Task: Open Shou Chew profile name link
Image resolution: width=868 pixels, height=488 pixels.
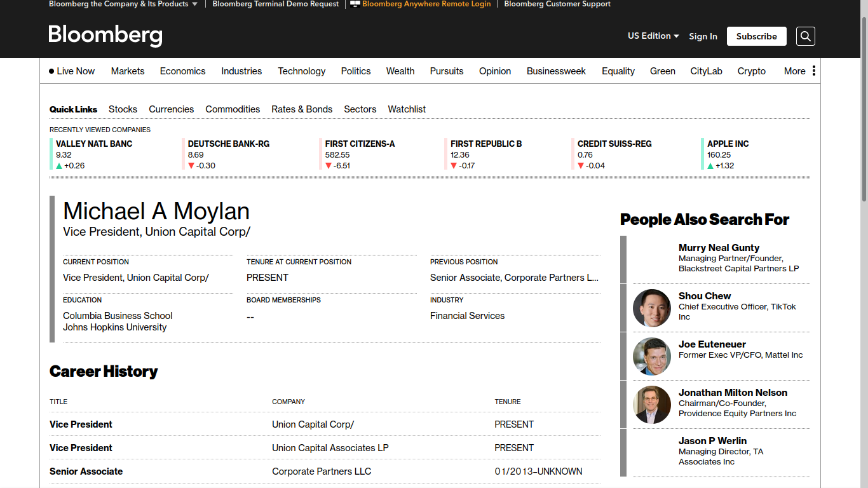Action: (x=705, y=296)
